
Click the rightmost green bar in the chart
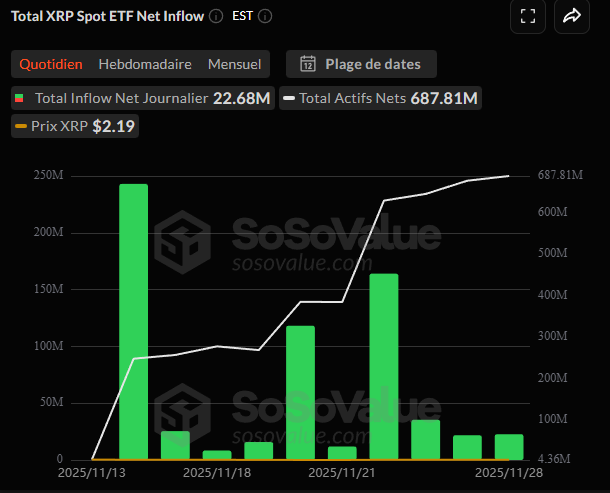[x=509, y=446]
